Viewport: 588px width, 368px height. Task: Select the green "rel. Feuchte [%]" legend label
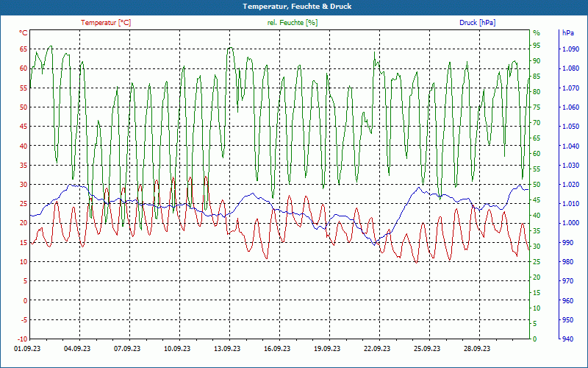(x=293, y=23)
